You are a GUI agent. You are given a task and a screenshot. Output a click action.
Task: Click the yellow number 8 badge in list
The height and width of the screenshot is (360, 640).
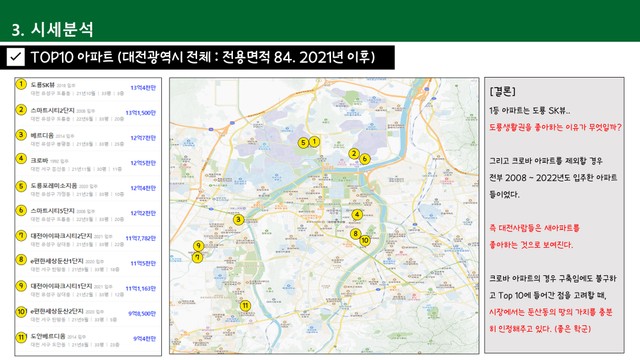pos(21,260)
